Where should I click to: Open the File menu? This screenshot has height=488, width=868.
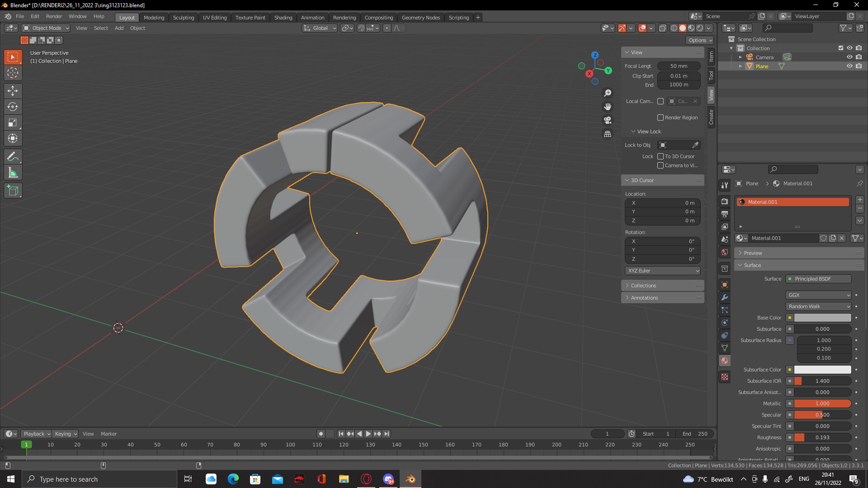click(x=20, y=16)
